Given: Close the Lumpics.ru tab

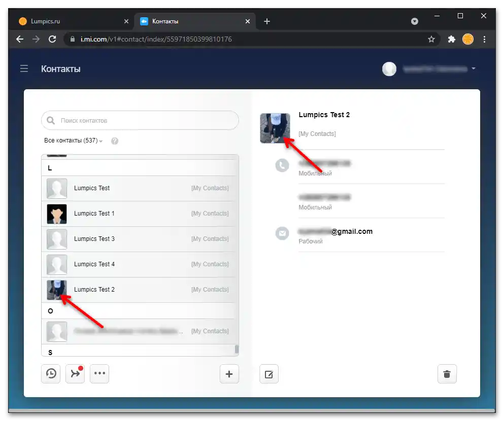Looking at the screenshot, I should click(x=126, y=21).
